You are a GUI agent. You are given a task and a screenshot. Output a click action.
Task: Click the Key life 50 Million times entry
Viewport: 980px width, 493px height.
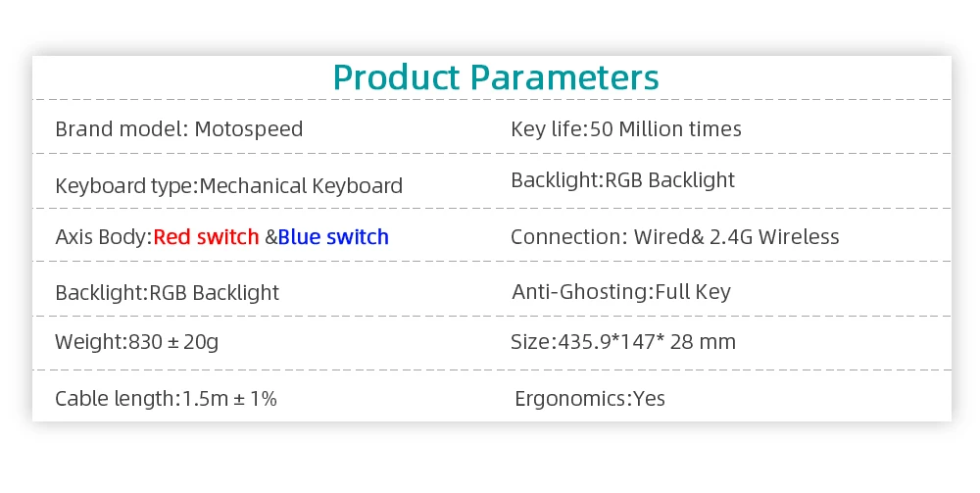coord(625,129)
